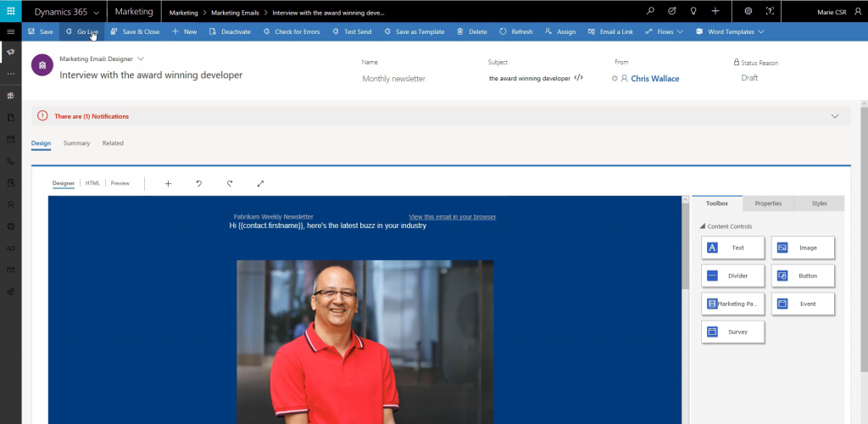Image resolution: width=868 pixels, height=424 pixels.
Task: Select the Design tab
Action: point(41,143)
